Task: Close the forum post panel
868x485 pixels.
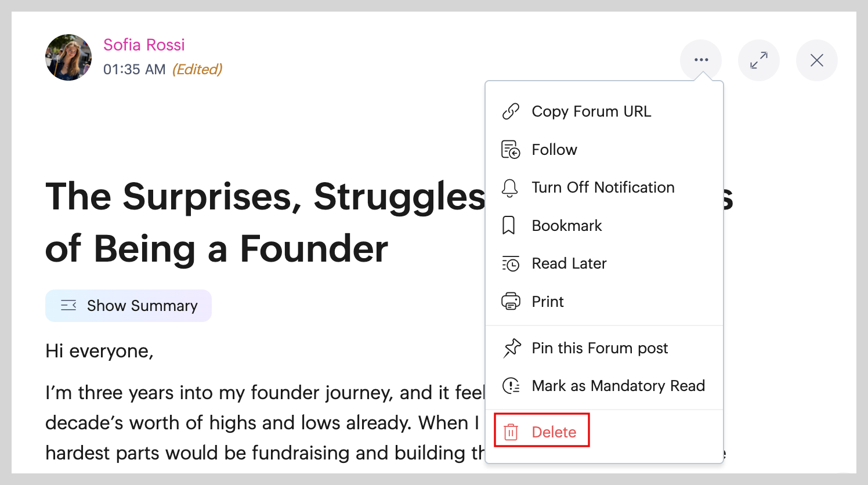Action: coord(816,60)
